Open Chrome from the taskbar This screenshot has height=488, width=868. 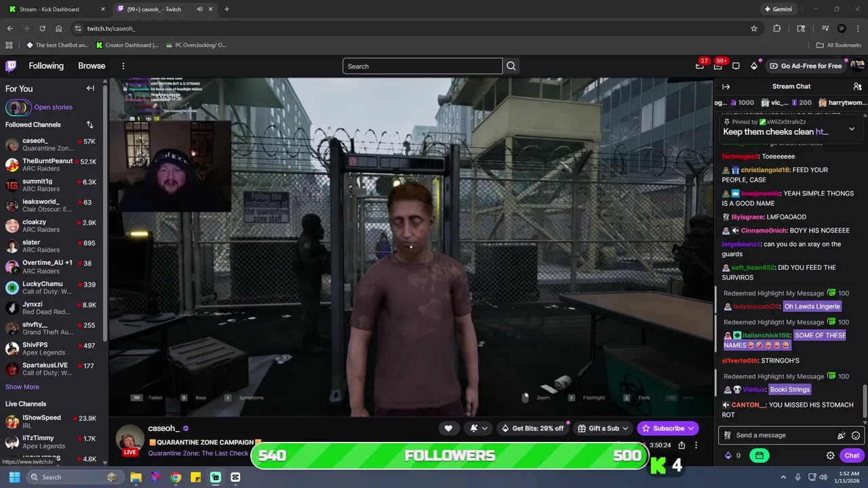(176, 477)
